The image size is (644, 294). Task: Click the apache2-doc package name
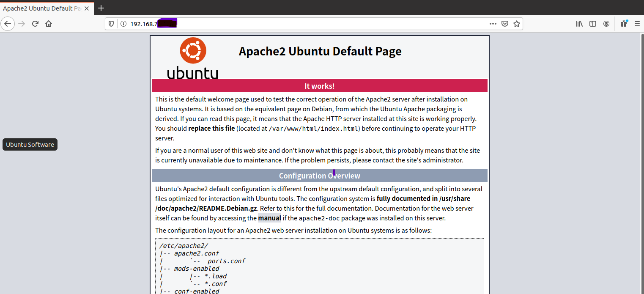pyautogui.click(x=319, y=219)
